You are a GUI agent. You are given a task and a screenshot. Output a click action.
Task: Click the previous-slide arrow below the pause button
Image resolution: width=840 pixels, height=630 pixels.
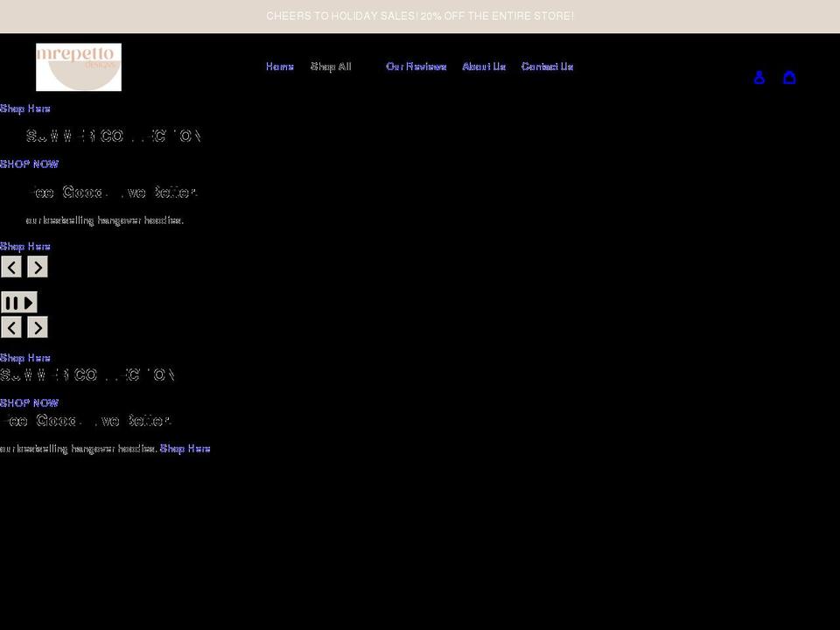[x=11, y=327]
